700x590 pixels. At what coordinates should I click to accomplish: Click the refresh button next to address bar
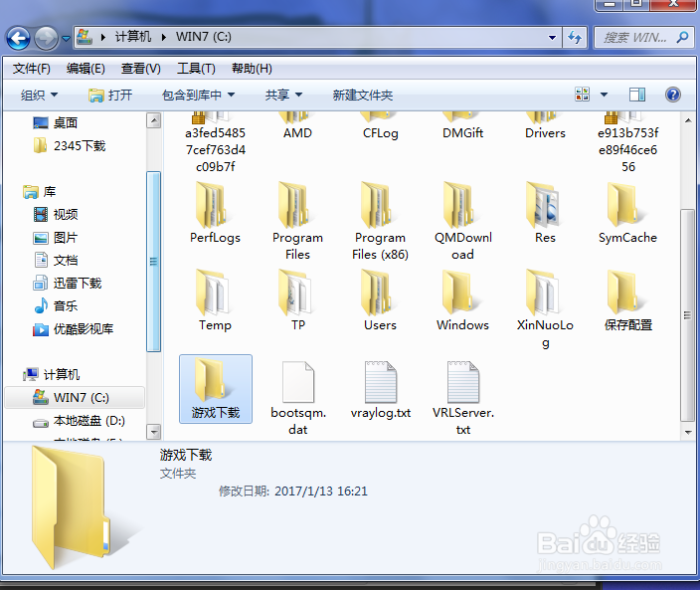tap(575, 37)
